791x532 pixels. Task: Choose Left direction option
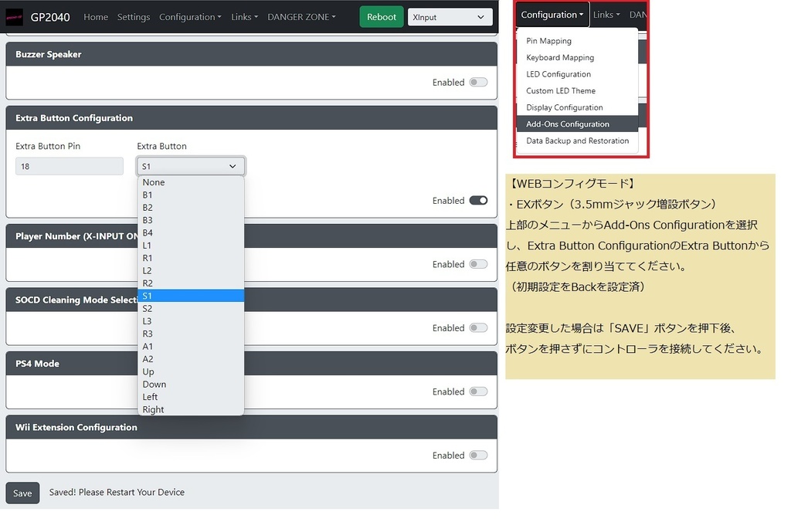191,397
